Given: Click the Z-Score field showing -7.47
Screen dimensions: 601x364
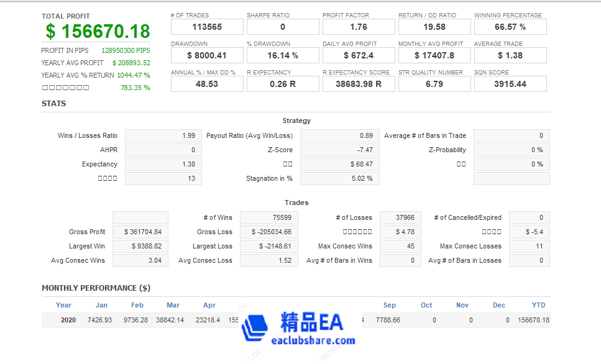Looking at the screenshot, I should (339, 149).
